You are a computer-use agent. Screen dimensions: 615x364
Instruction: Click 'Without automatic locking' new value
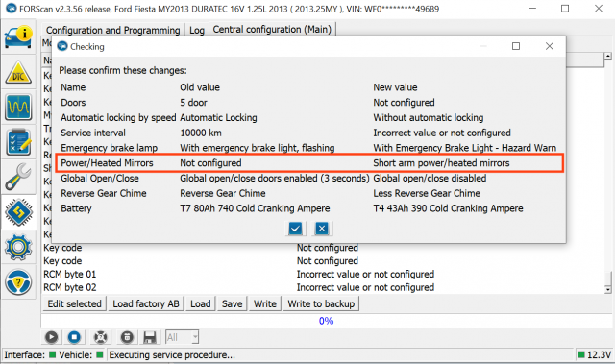[429, 117]
